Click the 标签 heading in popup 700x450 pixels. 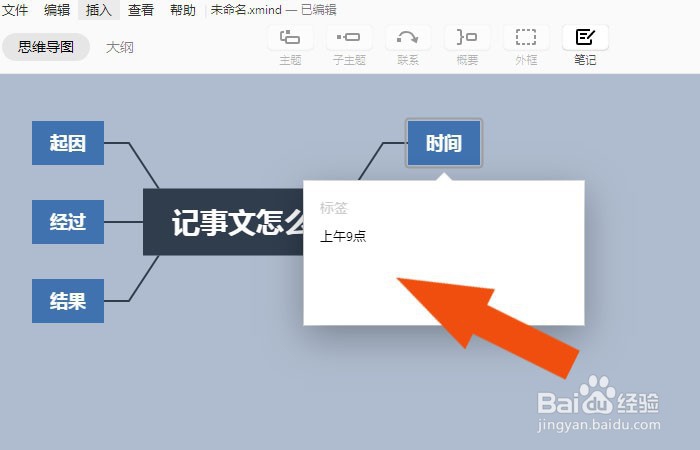pos(333,208)
